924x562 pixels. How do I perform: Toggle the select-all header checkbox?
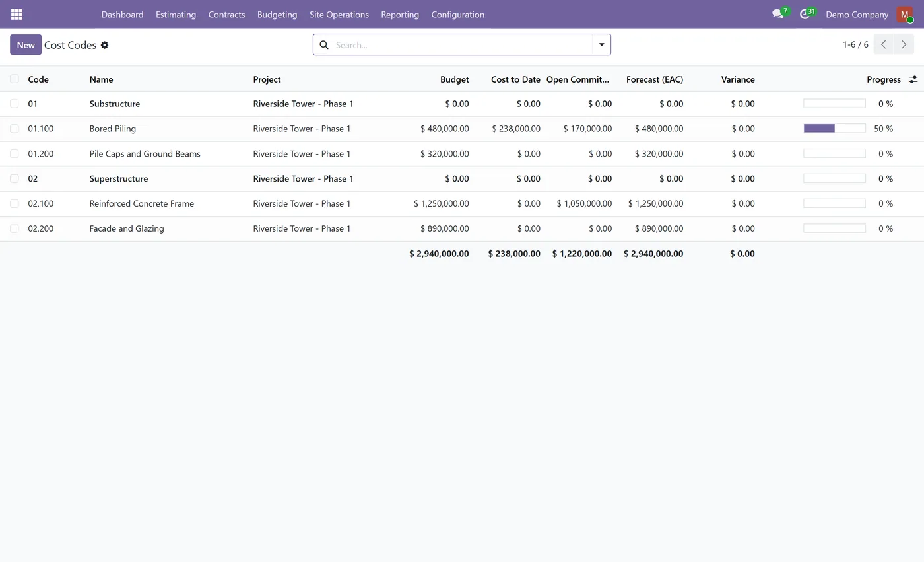coord(15,79)
